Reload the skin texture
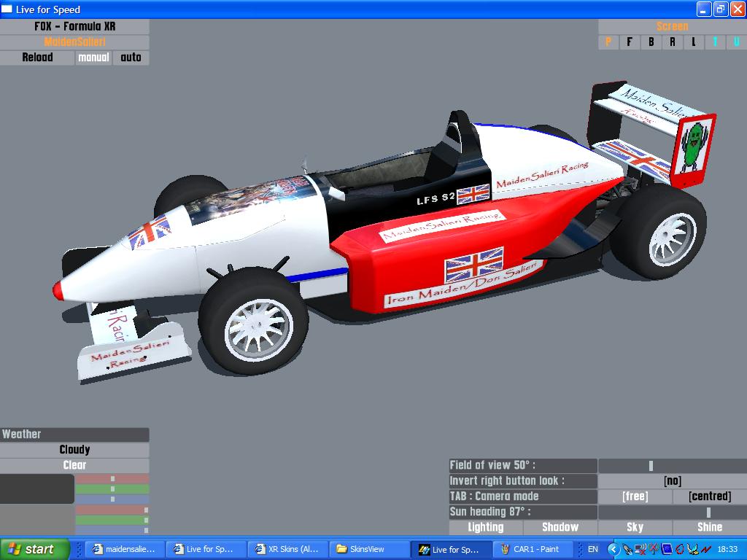The height and width of the screenshot is (560, 747). pos(37,58)
